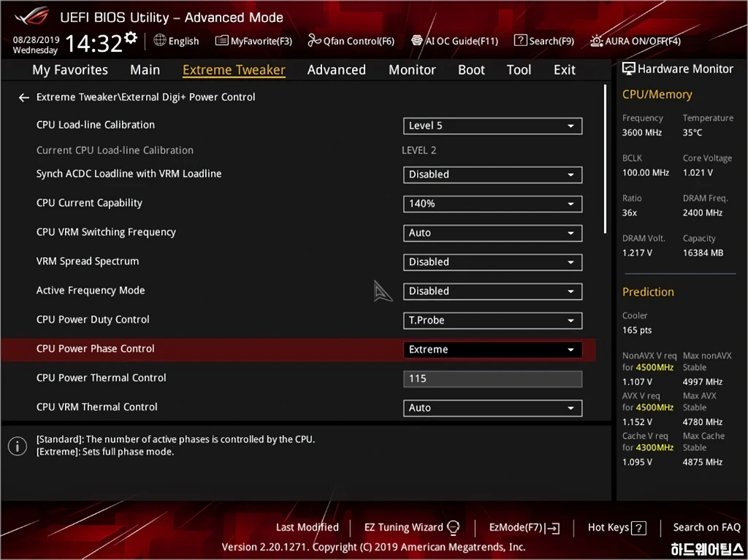Click EZ Tuning Wizard label
The image size is (748, 560).
(x=403, y=527)
